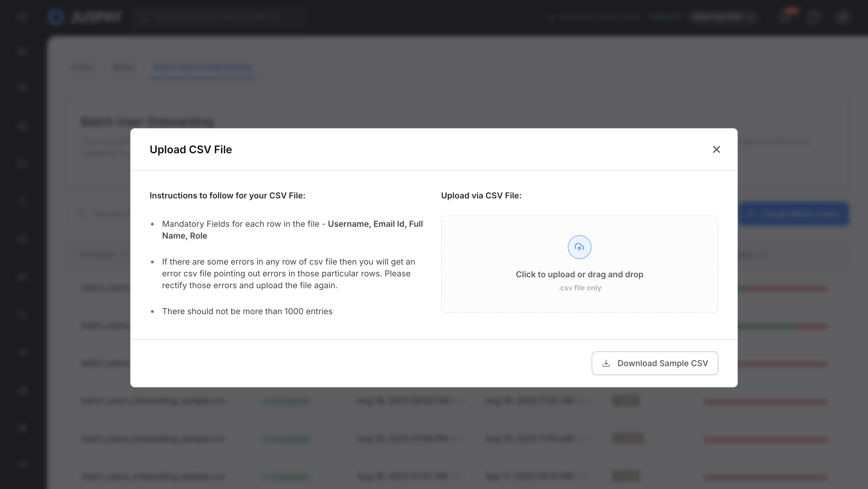Image resolution: width=868 pixels, height=489 pixels.
Task: Switch to the Users tab
Action: pyautogui.click(x=83, y=67)
